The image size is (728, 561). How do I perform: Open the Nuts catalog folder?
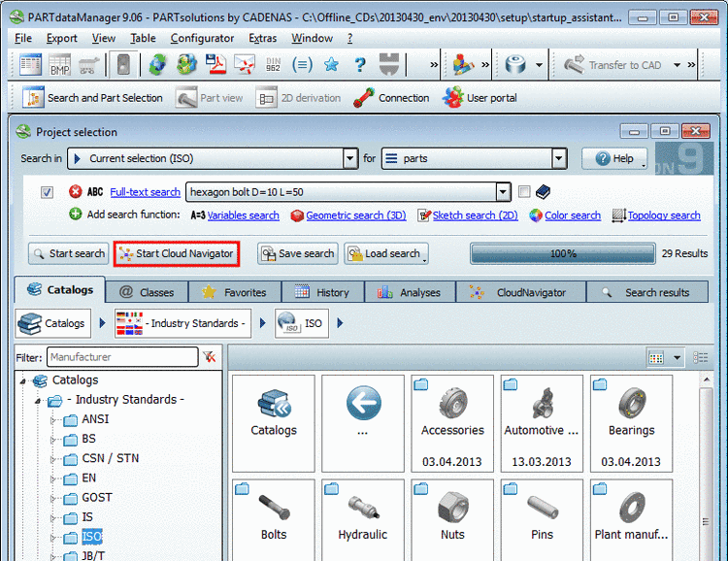click(x=452, y=519)
